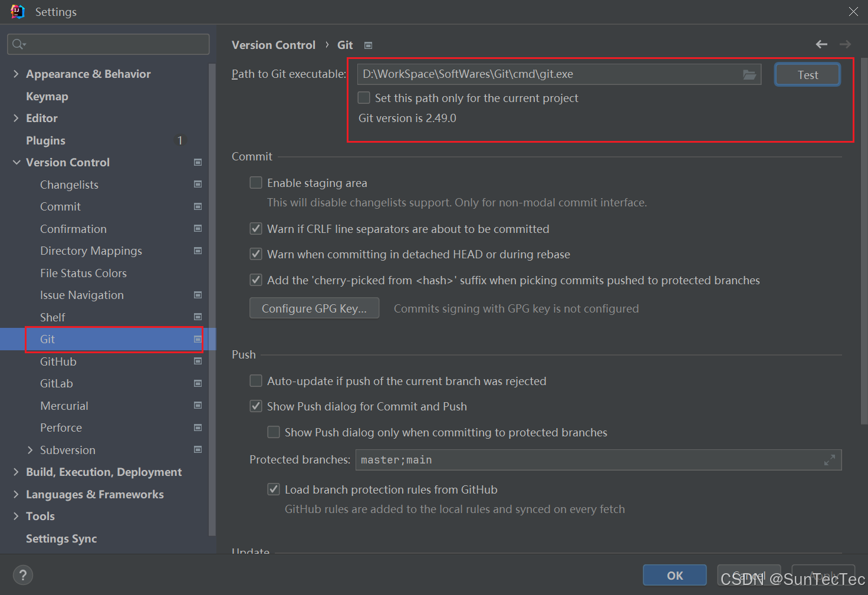This screenshot has height=595, width=868.
Task: Click the 'Git version is 2.49.0' text
Action: [x=407, y=118]
